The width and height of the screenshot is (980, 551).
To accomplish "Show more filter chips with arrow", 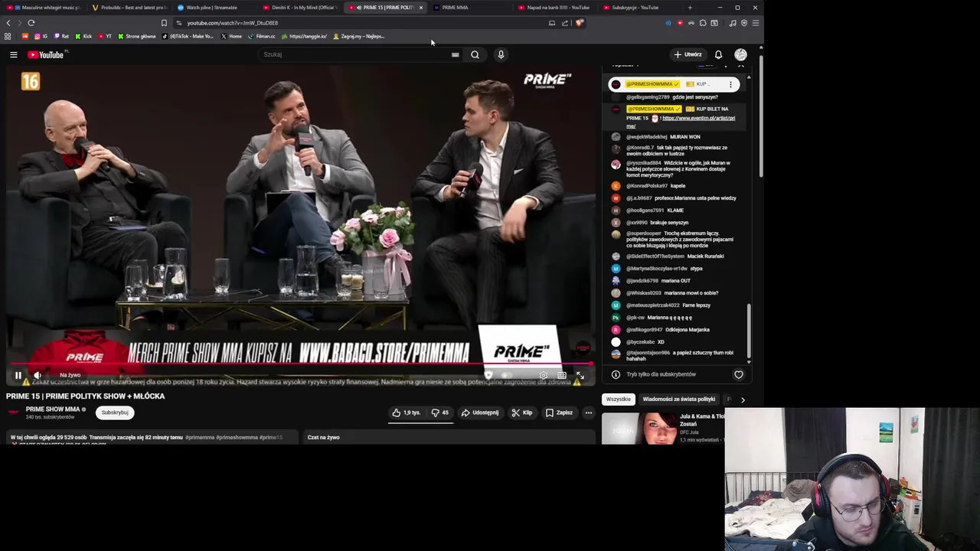I will 742,399.
